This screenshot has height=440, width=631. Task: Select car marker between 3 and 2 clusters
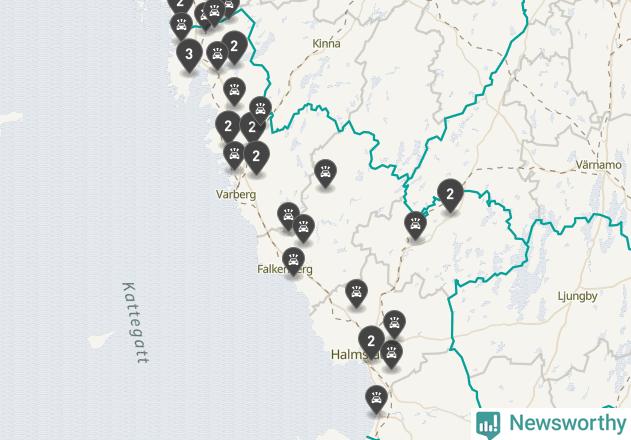pos(217,55)
